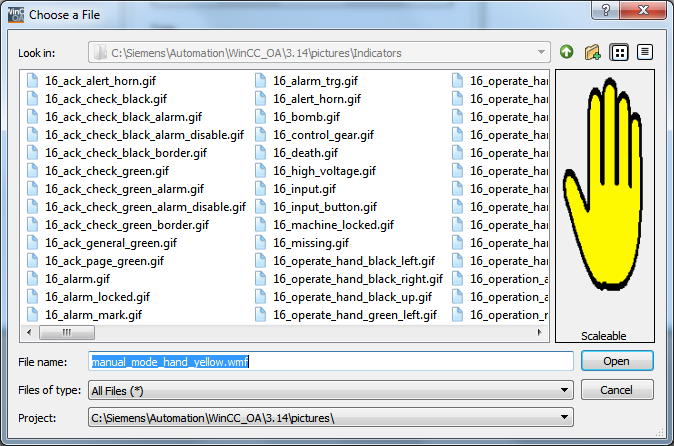Select 16_bomb.gif file
Screen dimensions: 674x446
coord(306,117)
